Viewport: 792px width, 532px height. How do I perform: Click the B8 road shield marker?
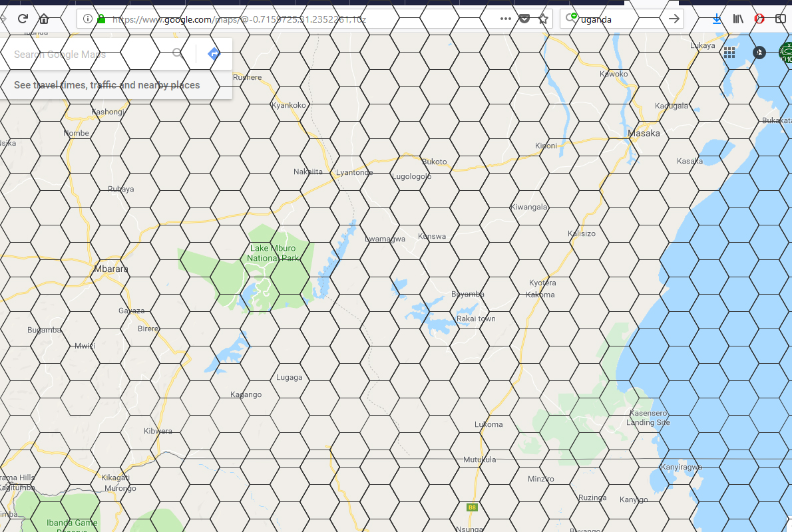click(472, 507)
